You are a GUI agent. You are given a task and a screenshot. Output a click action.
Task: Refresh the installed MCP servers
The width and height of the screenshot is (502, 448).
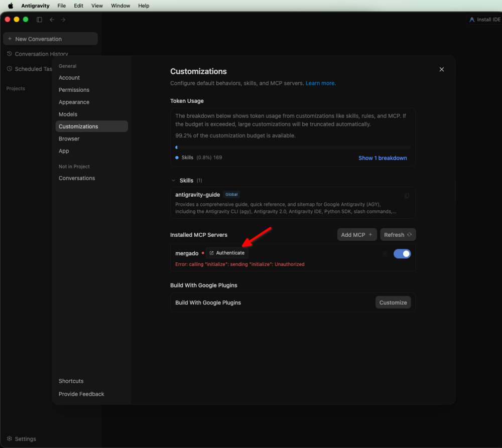click(x=398, y=235)
